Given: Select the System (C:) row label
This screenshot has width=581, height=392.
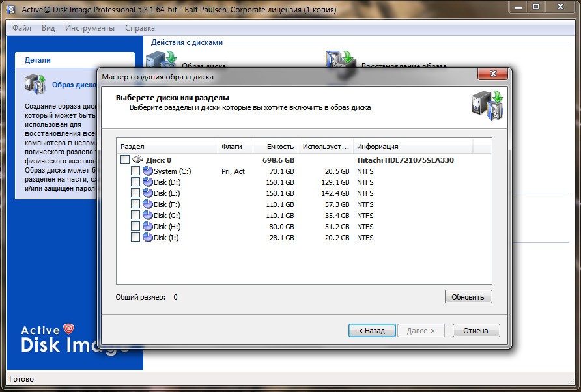Looking at the screenshot, I should (x=173, y=171).
